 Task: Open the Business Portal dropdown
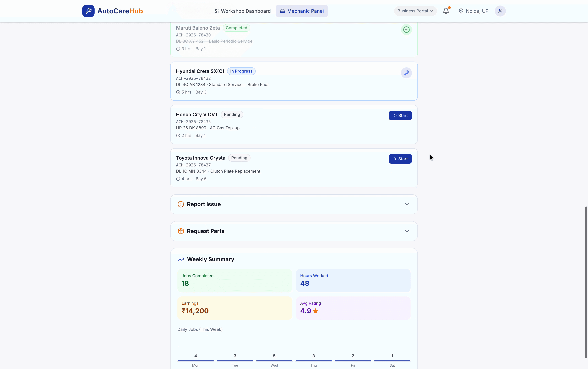pyautogui.click(x=415, y=11)
